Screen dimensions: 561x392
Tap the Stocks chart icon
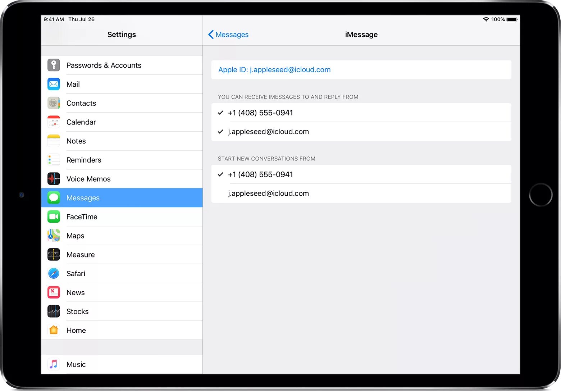54,311
